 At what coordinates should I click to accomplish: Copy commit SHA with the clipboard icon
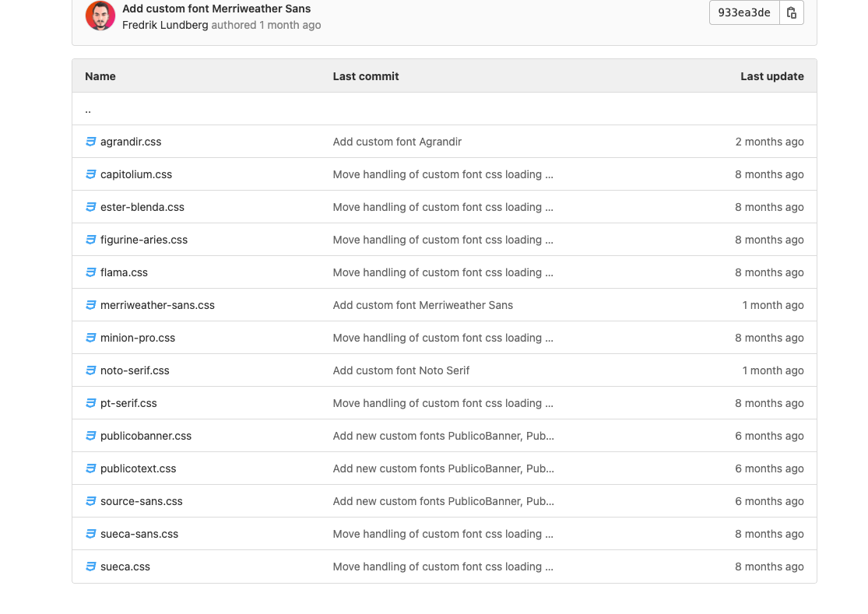[x=792, y=12]
